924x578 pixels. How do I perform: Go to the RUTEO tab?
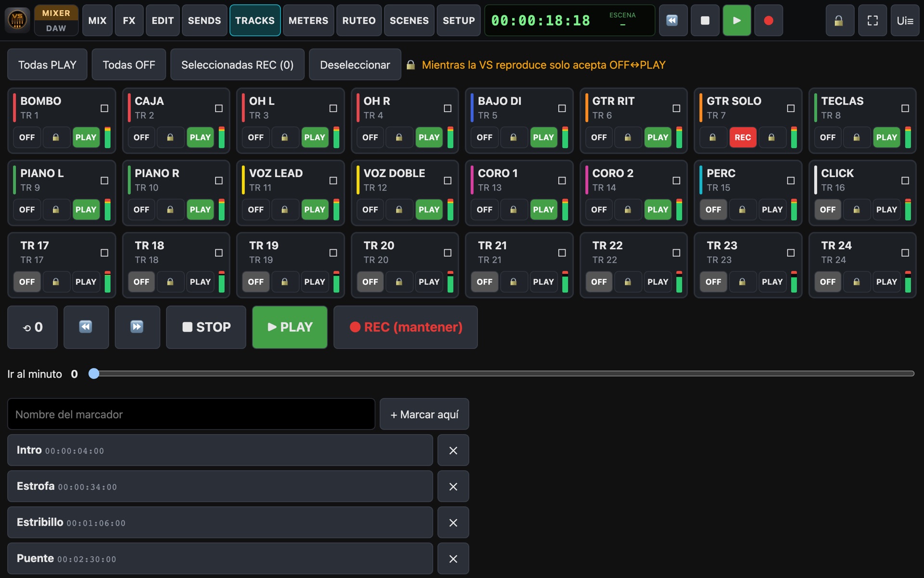[359, 21]
